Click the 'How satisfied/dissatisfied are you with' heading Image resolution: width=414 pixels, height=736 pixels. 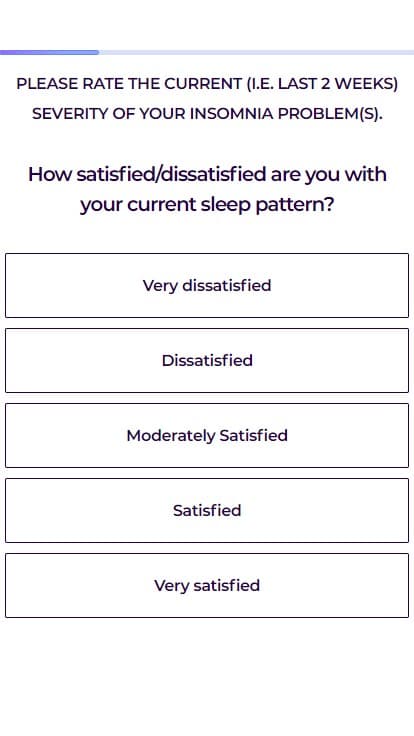207,174
